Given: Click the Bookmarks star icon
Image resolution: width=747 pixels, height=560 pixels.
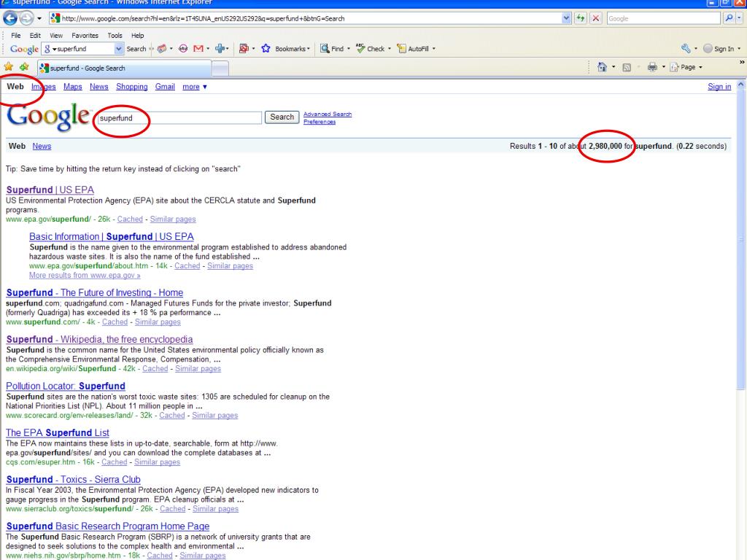Looking at the screenshot, I should [x=266, y=49].
